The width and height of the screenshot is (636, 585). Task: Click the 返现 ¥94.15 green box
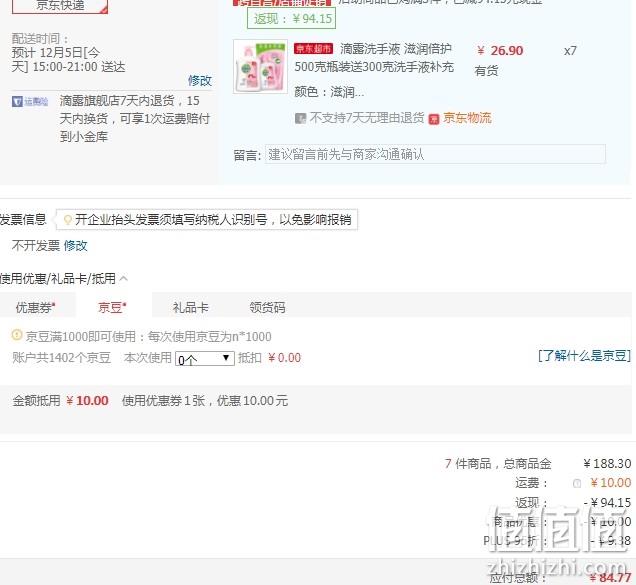coord(292,18)
